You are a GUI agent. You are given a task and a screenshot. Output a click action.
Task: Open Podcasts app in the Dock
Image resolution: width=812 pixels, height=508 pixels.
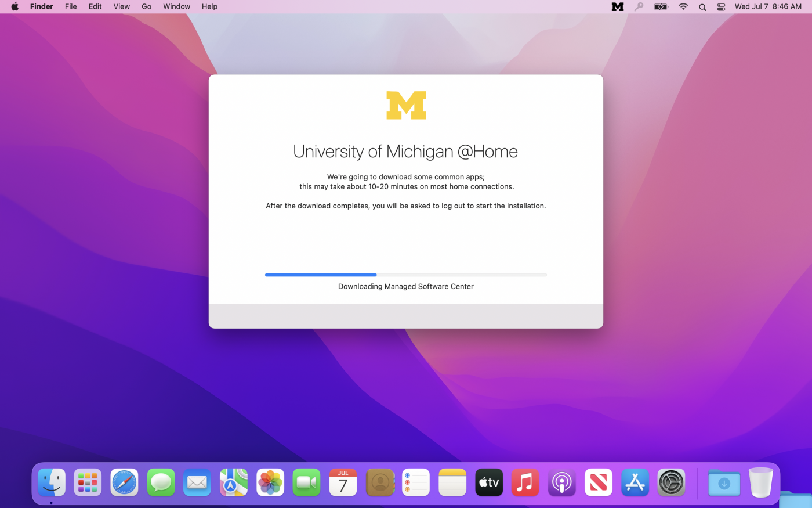[x=561, y=482]
